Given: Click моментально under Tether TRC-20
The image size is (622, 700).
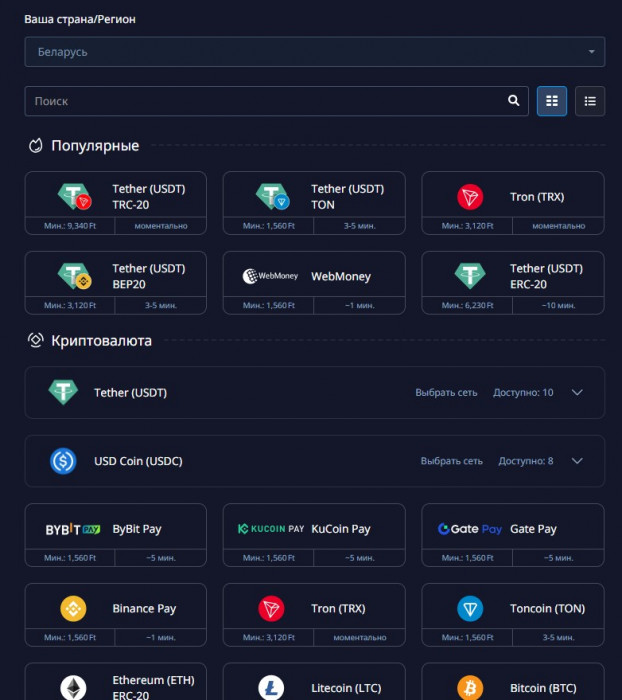Looking at the screenshot, I should tap(161, 226).
